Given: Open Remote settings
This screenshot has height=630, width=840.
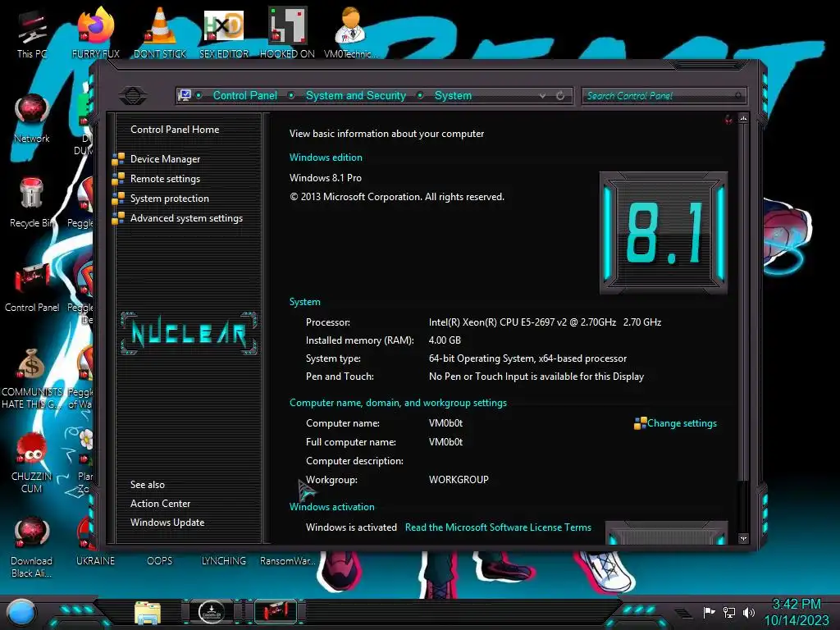Looking at the screenshot, I should (x=165, y=179).
